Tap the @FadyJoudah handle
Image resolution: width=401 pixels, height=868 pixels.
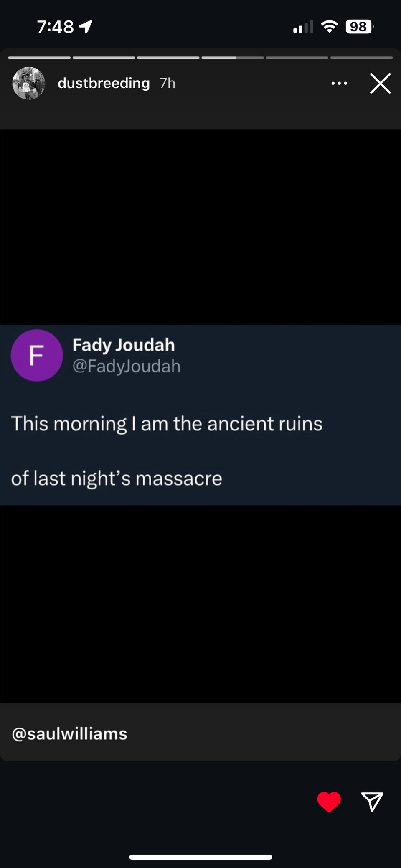(127, 366)
